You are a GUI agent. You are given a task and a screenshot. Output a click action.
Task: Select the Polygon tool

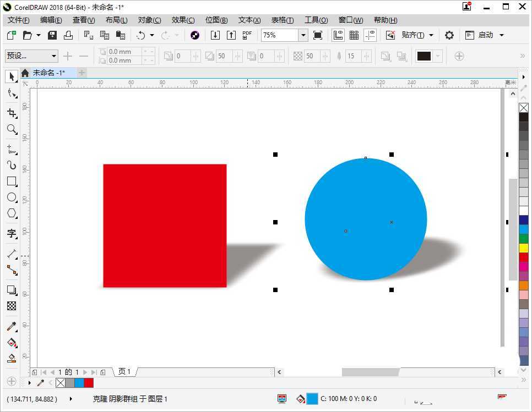point(12,213)
